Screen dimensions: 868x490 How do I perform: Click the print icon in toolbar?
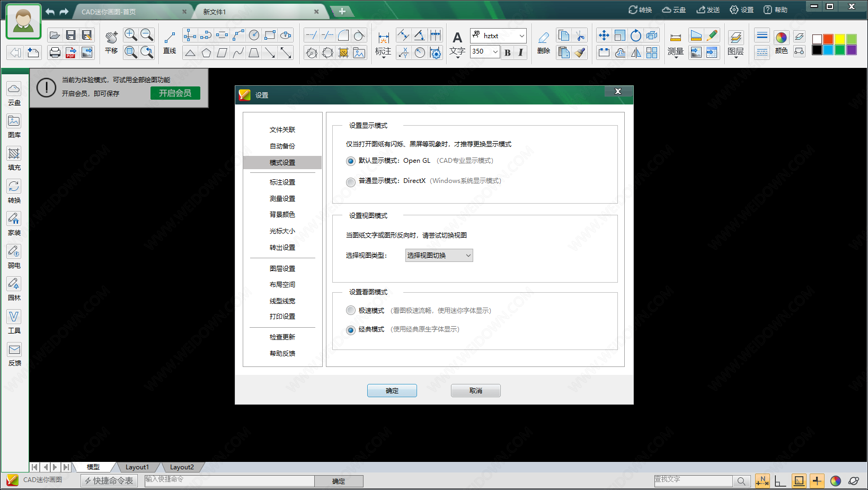pyautogui.click(x=55, y=52)
